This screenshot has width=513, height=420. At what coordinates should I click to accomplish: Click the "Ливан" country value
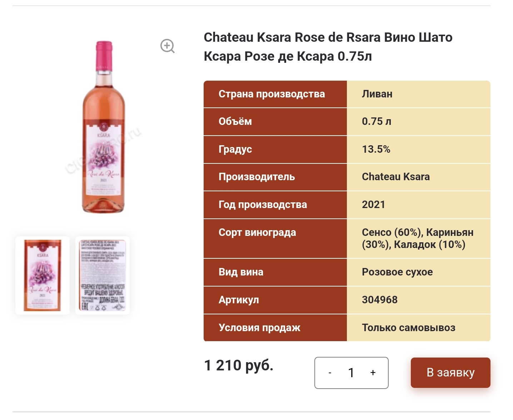point(377,94)
